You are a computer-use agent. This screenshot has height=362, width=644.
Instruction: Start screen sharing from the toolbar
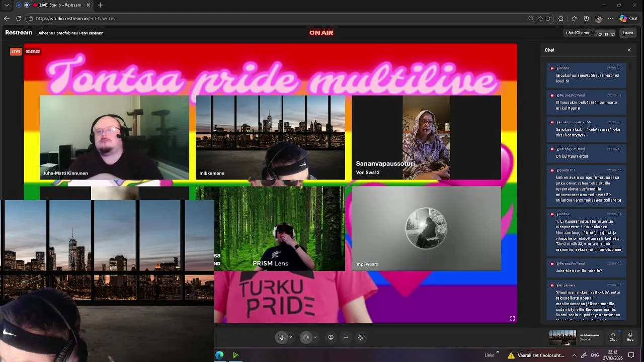point(331,337)
